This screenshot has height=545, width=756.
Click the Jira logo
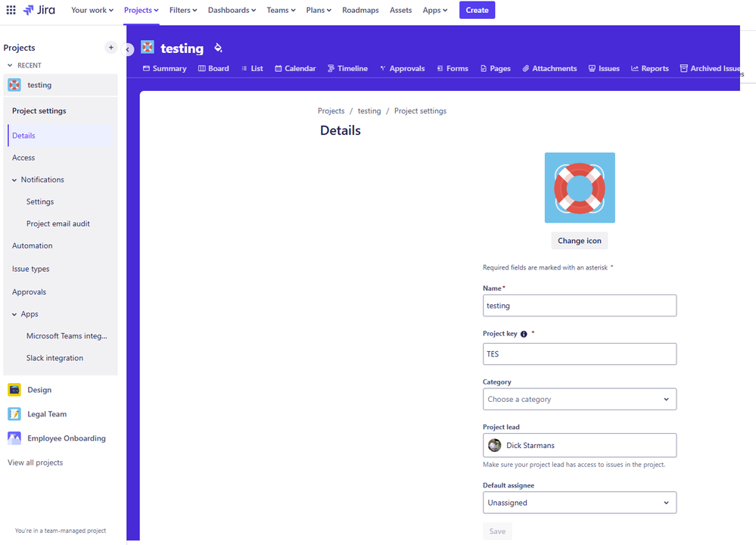click(x=39, y=10)
